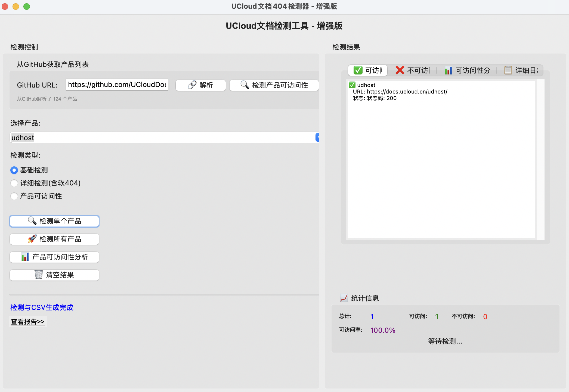569x392 pixels.
Task: Open 产品可访问性分析
Action: click(54, 257)
